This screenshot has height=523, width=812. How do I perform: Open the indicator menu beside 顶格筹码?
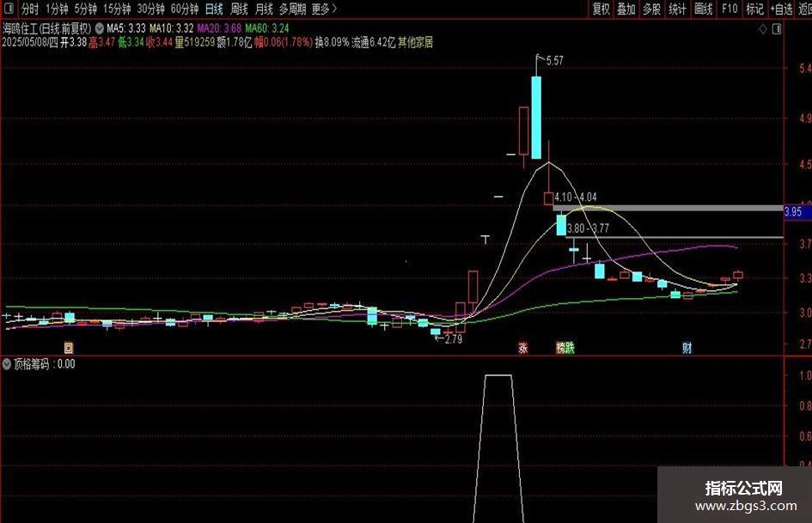tap(7, 364)
